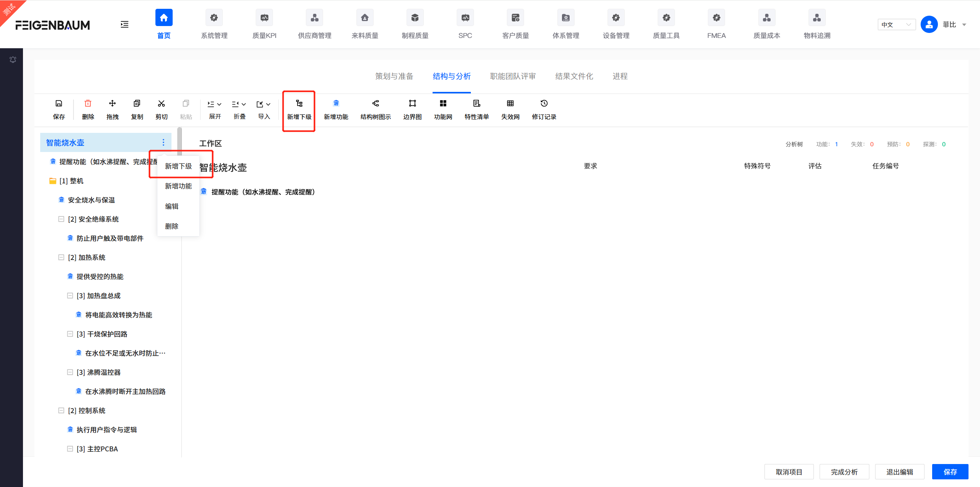Select the highlighted 新增下级 toolbar icon
The width and height of the screenshot is (980, 487).
[299, 108]
